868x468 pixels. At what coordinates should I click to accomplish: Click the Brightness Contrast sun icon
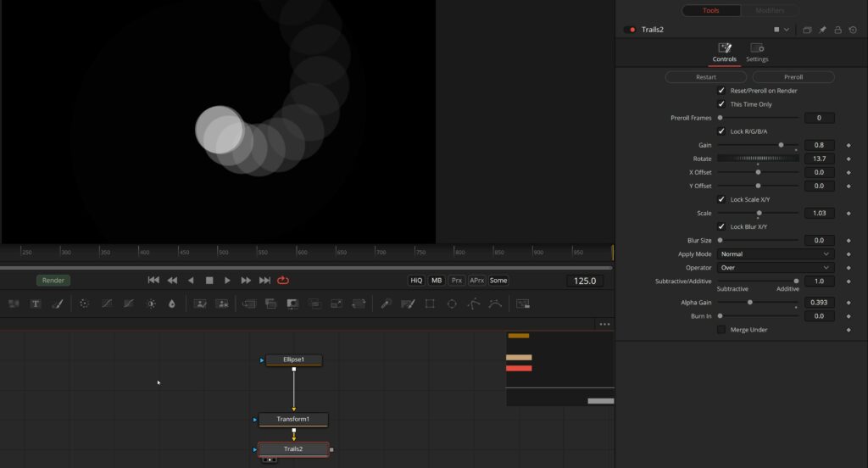[151, 304]
